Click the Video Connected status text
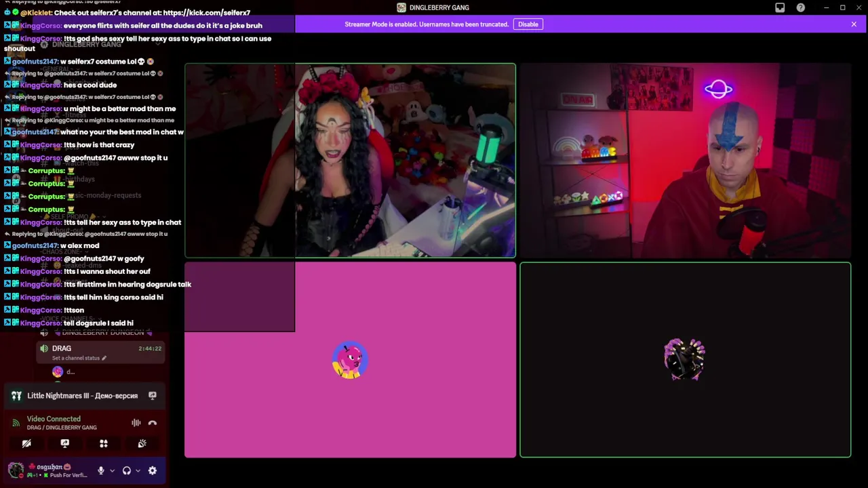This screenshot has width=868, height=488. pyautogui.click(x=54, y=419)
